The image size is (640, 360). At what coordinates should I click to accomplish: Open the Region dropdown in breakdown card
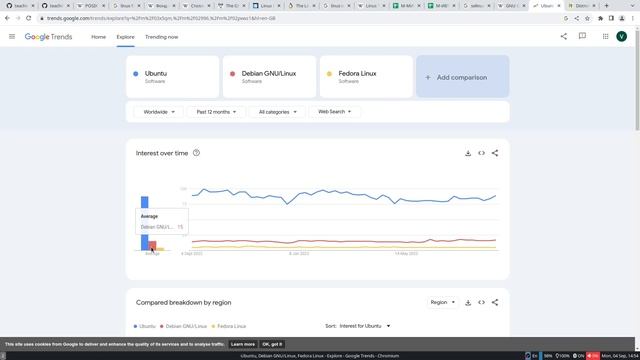(x=442, y=302)
